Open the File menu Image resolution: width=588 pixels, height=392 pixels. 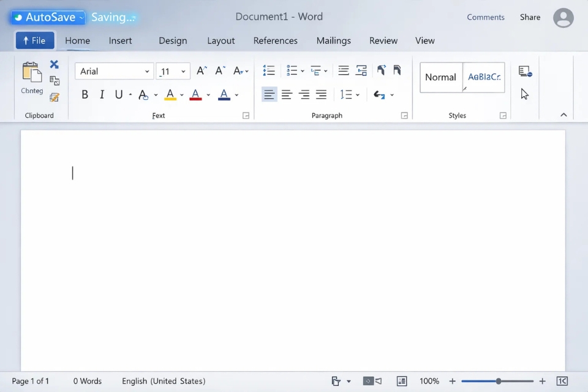click(x=34, y=40)
